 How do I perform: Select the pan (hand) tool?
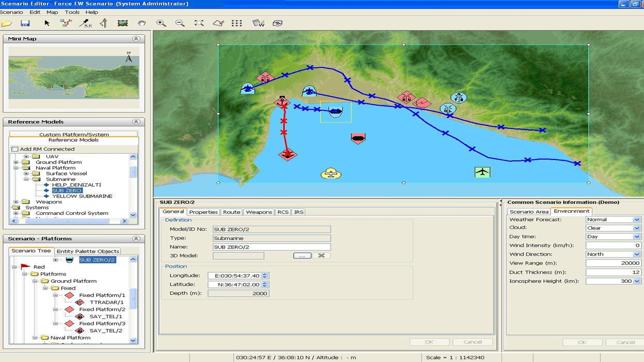(142, 23)
